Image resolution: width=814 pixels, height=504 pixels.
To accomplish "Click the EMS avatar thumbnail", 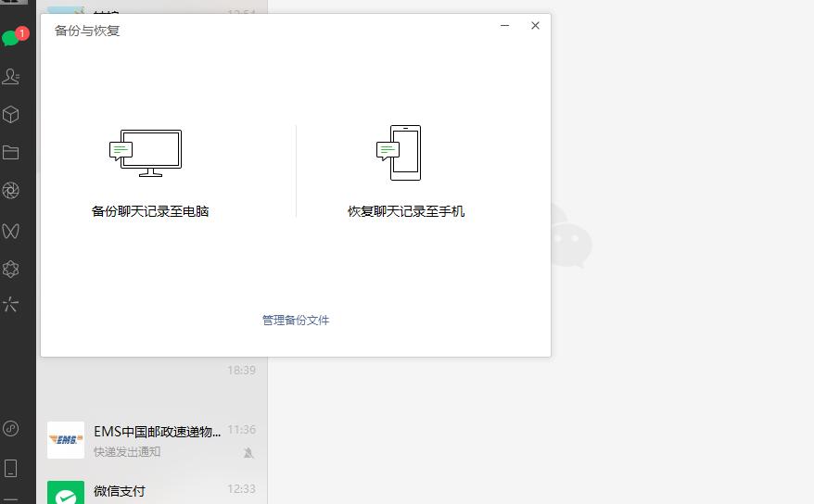I will tap(66, 440).
